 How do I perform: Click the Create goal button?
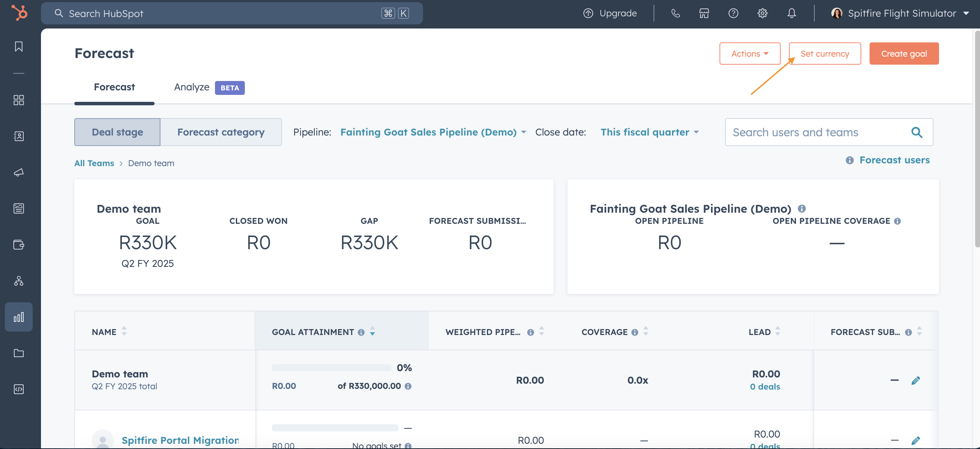click(x=904, y=54)
